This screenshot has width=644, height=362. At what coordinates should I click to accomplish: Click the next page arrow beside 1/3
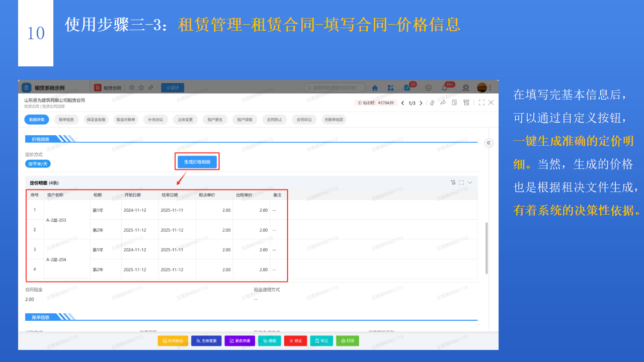pos(421,103)
